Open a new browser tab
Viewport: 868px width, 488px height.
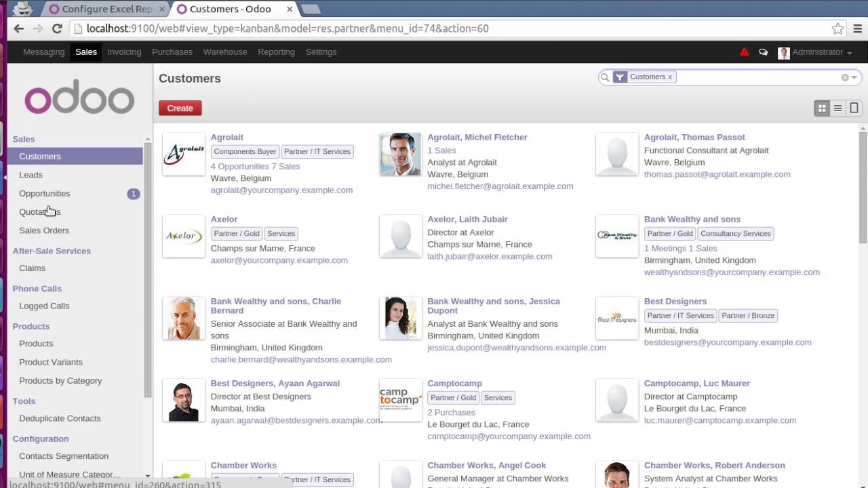click(x=311, y=9)
